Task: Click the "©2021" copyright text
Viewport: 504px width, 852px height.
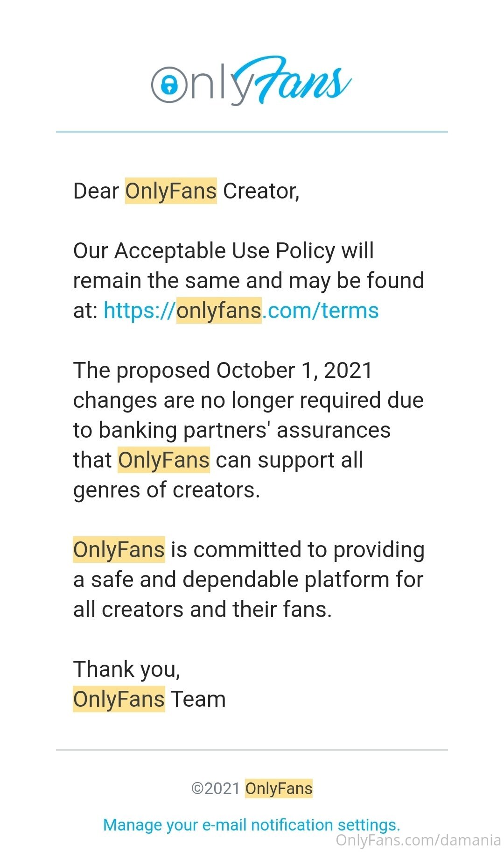Action: click(216, 788)
